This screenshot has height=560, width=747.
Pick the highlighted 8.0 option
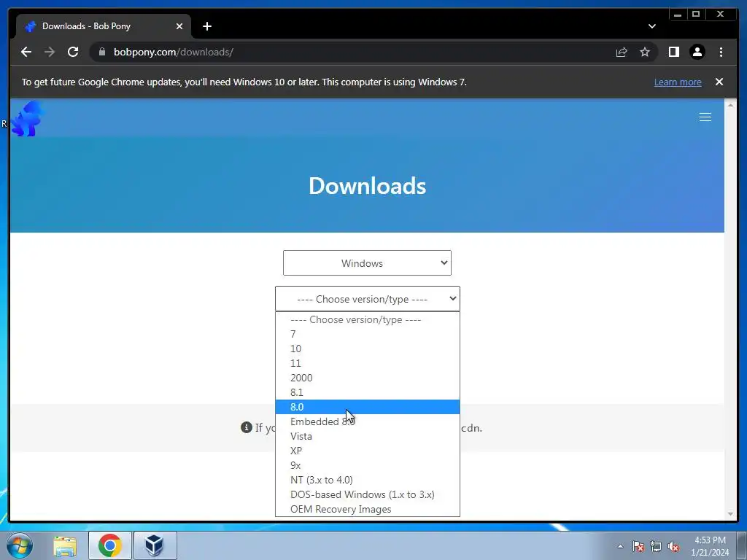[368, 407]
